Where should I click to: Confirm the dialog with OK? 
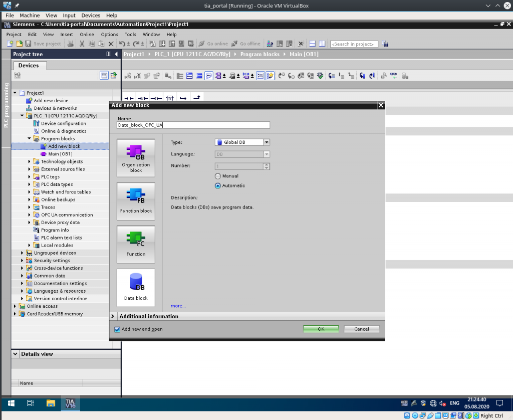coord(321,329)
